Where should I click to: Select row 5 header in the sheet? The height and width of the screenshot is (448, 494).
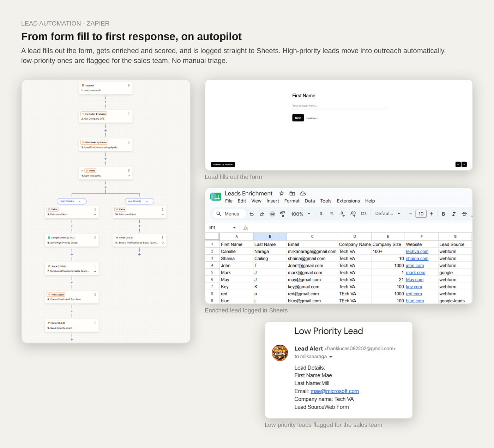(212, 273)
